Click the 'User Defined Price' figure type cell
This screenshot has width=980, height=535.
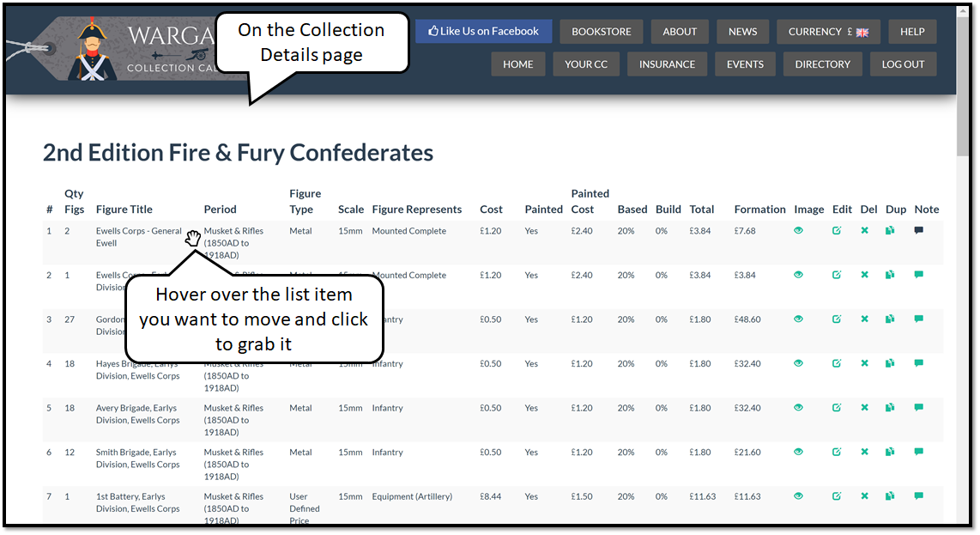pos(305,508)
